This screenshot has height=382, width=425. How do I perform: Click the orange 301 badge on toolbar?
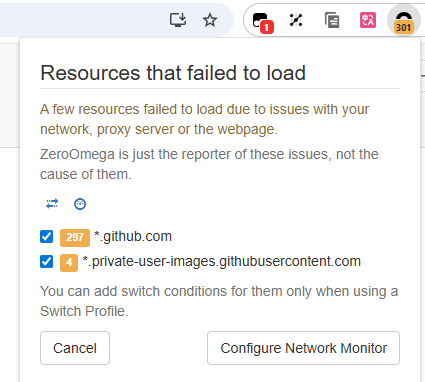(x=404, y=27)
